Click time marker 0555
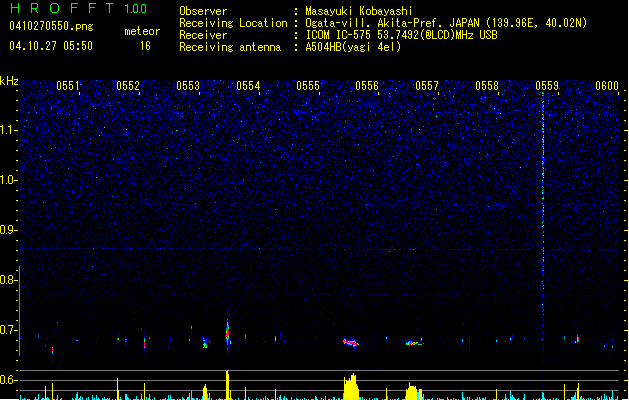Screen dimensions: 629x400 [x=308, y=86]
